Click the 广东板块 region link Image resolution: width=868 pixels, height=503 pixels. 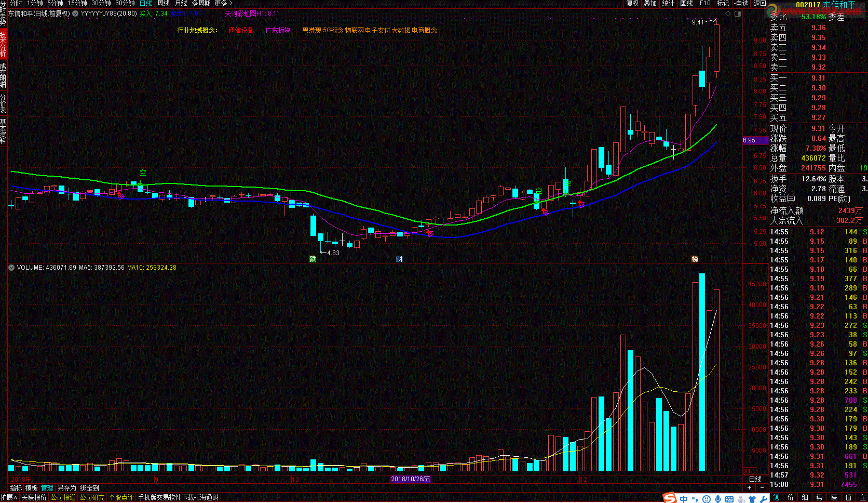(278, 30)
